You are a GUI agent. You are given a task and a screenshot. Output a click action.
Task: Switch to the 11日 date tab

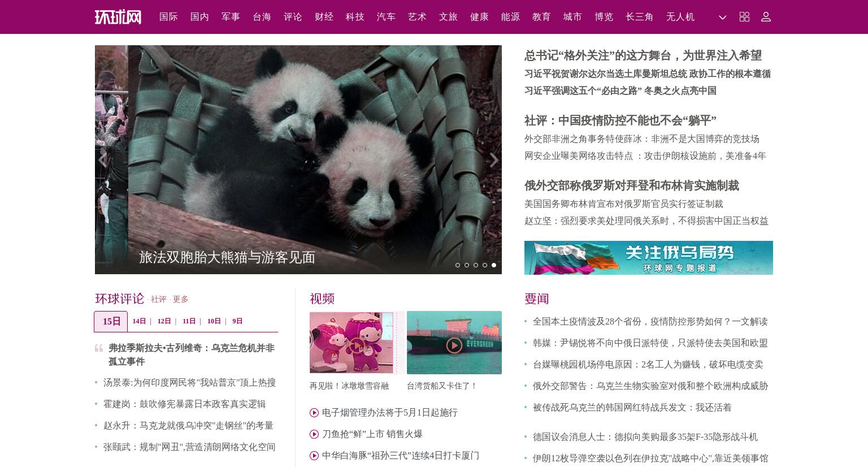(189, 321)
